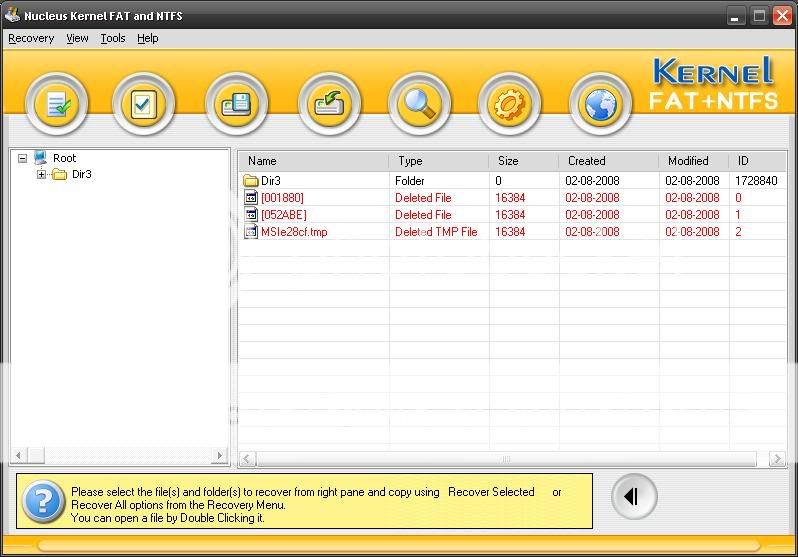
Task: Click the file icon of MSIe28cf.tmp
Action: pos(251,232)
